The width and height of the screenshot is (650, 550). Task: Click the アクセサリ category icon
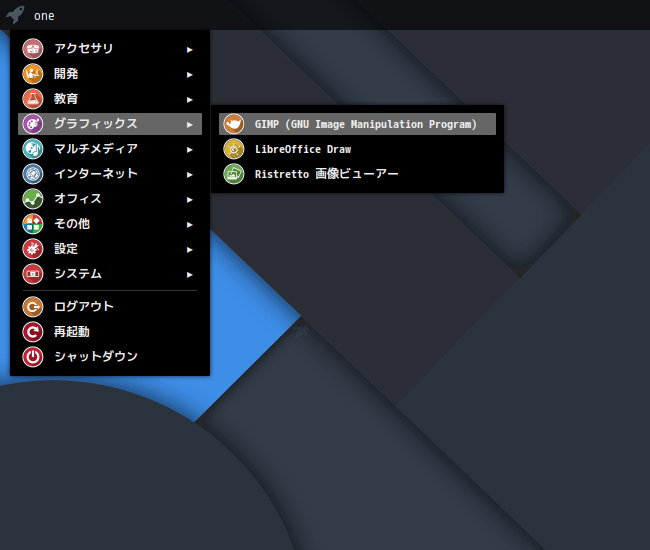(33, 49)
